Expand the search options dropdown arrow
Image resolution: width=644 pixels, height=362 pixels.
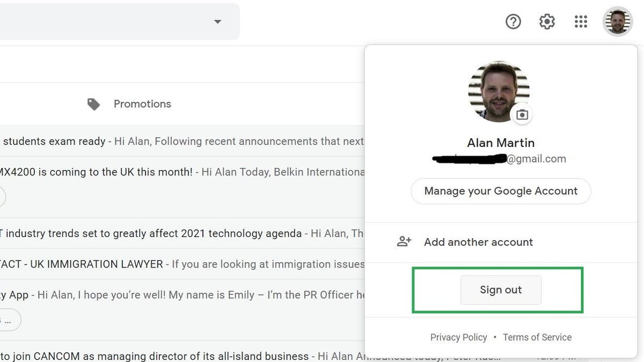217,22
